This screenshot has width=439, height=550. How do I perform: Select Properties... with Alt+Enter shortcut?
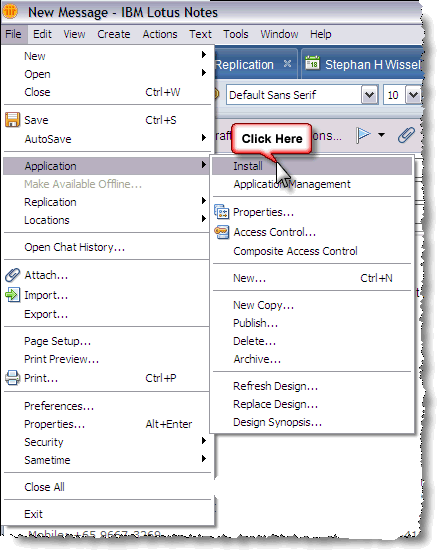(107, 424)
